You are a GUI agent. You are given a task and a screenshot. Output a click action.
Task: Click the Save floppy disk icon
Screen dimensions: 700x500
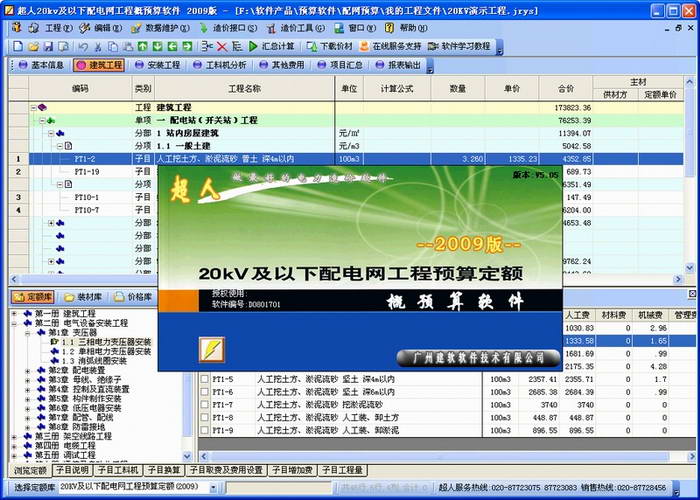48,46
